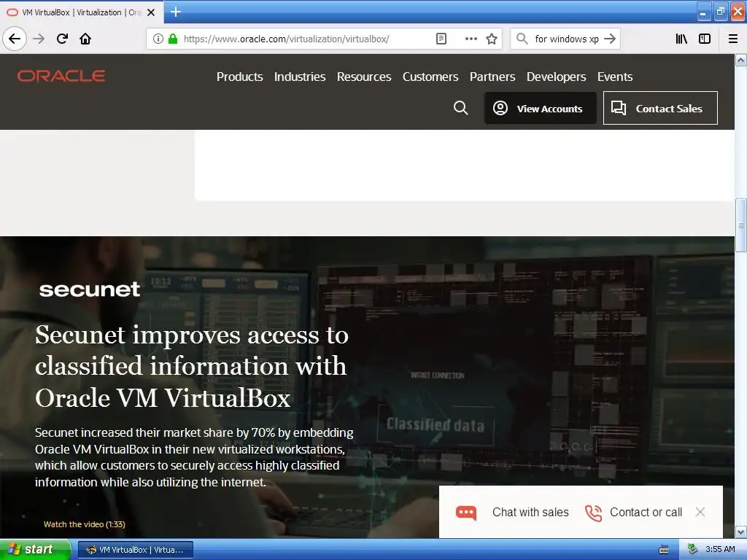Open the Library bookshelf icon
The height and width of the screenshot is (560, 747).
click(x=682, y=39)
